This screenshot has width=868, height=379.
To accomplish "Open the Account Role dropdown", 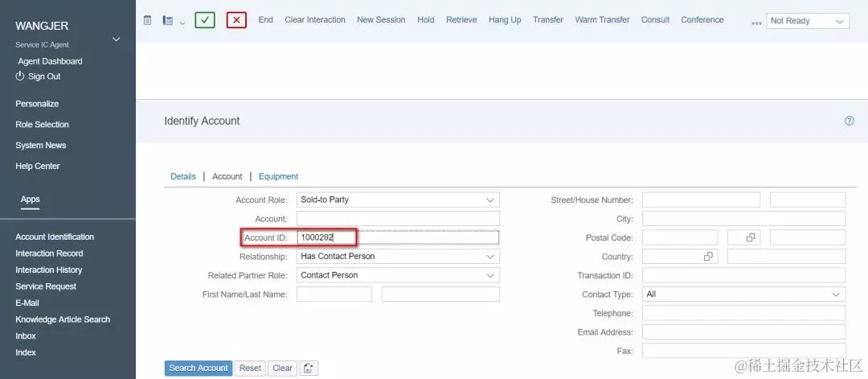I will pos(398,200).
